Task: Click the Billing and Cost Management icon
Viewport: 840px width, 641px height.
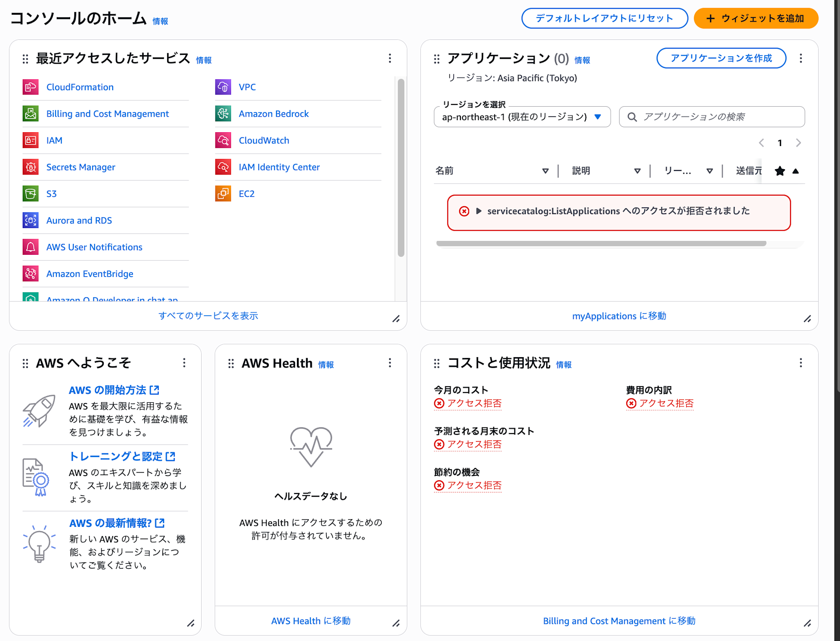Action: 31,114
